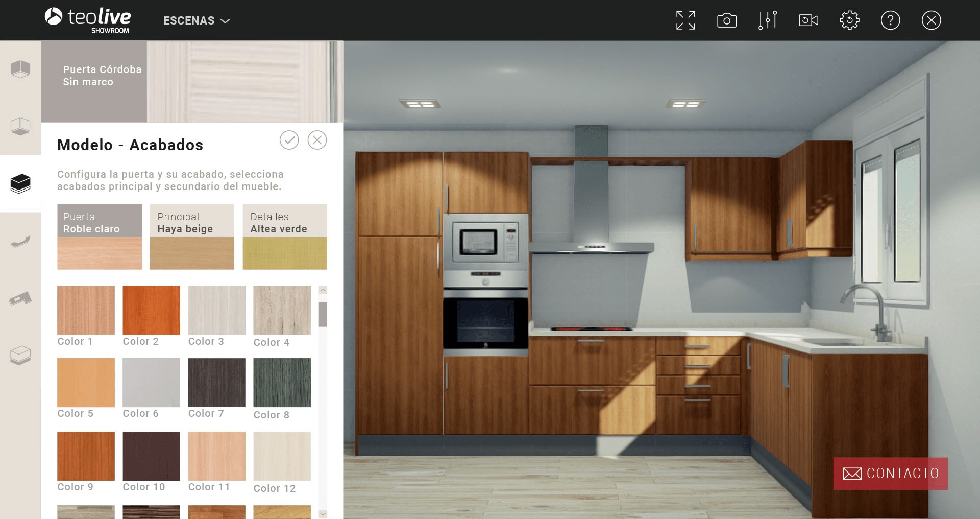Expand the ESCENAS dropdown menu
The width and height of the screenshot is (980, 519).
(x=197, y=21)
